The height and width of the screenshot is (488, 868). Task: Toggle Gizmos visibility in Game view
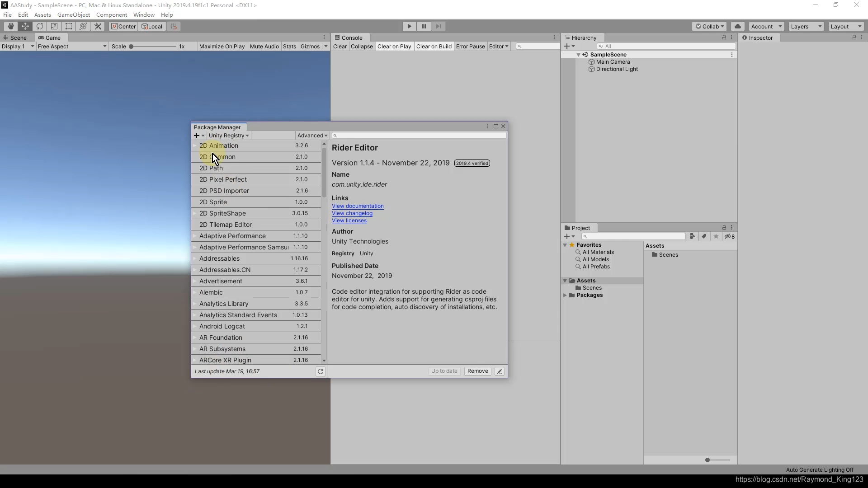click(311, 47)
